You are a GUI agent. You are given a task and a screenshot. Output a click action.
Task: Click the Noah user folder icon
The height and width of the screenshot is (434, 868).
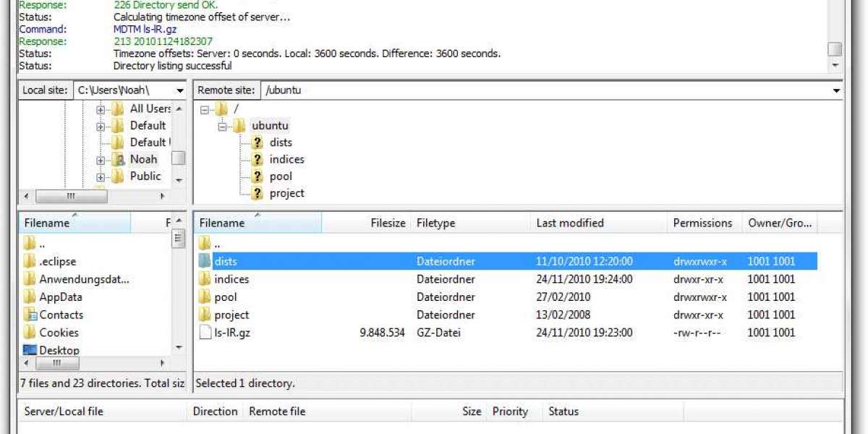point(118,160)
